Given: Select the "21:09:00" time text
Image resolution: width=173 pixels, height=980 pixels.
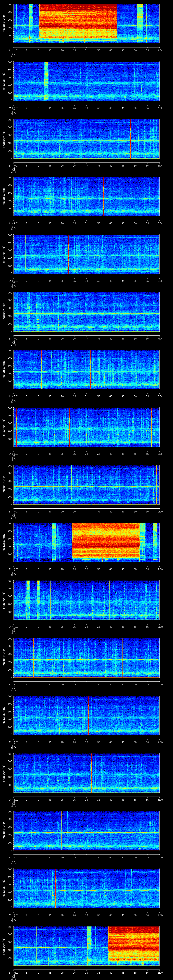Looking at the screenshot, I should tap(13, 512).
